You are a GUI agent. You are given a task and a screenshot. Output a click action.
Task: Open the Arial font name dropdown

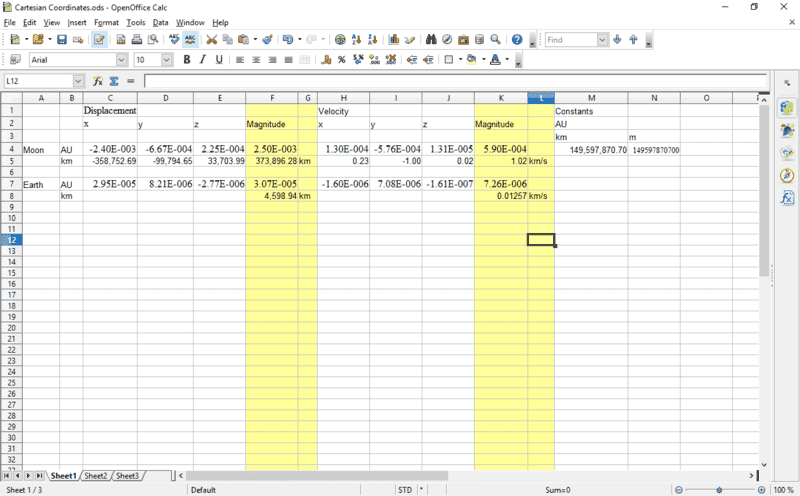tap(124, 60)
